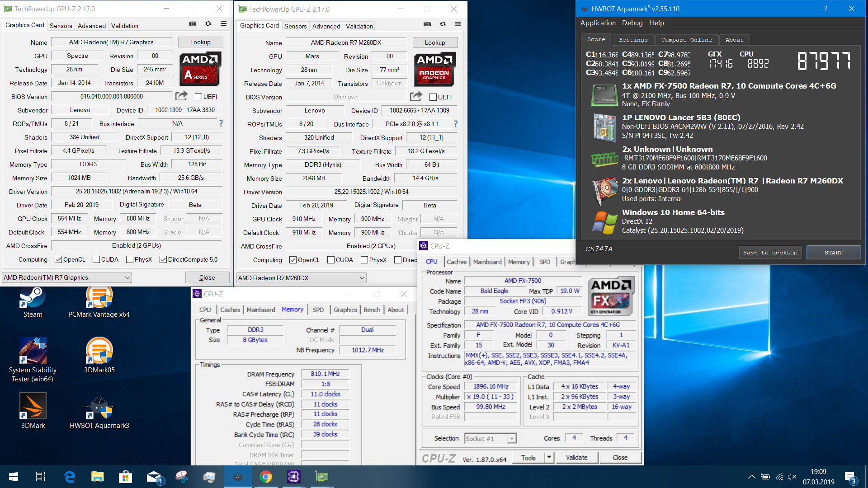Open CPU-Z taskbar icon
868x488 pixels.
coord(294,477)
